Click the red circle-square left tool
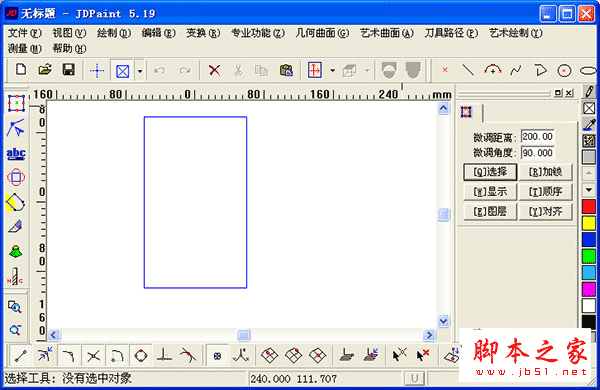The width and height of the screenshot is (600, 390). [16, 177]
